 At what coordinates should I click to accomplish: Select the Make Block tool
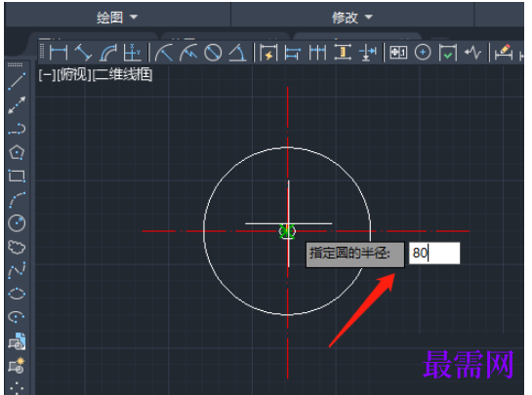(x=17, y=365)
